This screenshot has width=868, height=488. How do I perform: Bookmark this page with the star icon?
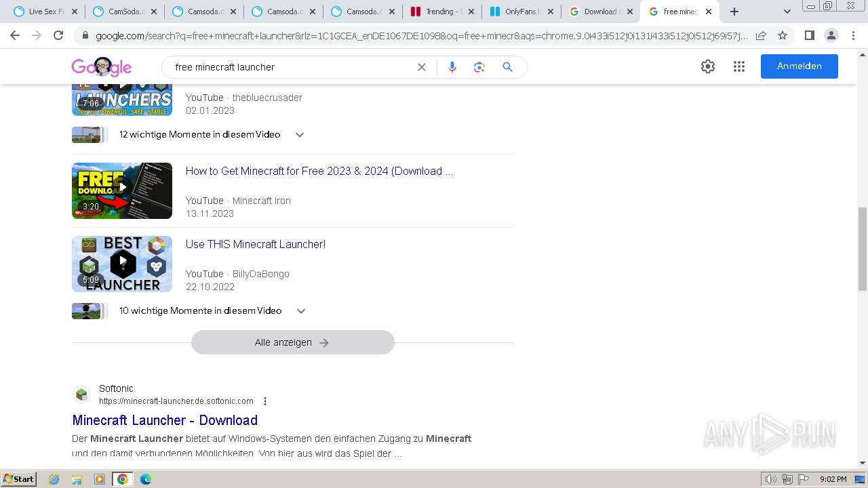click(783, 35)
